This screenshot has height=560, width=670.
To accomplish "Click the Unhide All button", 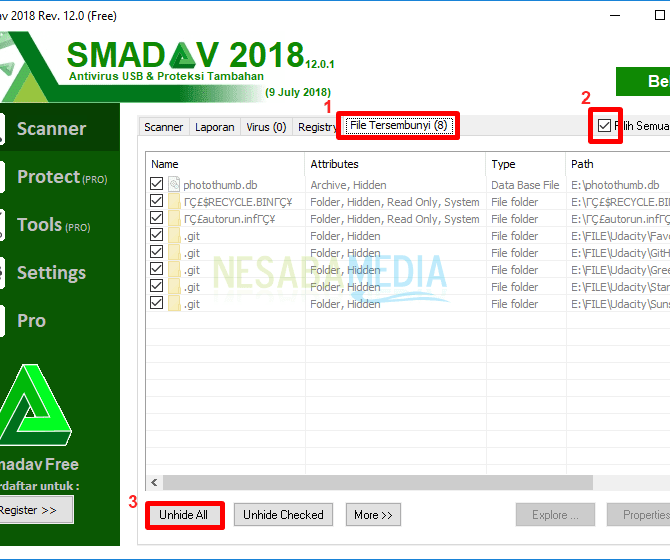I will 185,515.
